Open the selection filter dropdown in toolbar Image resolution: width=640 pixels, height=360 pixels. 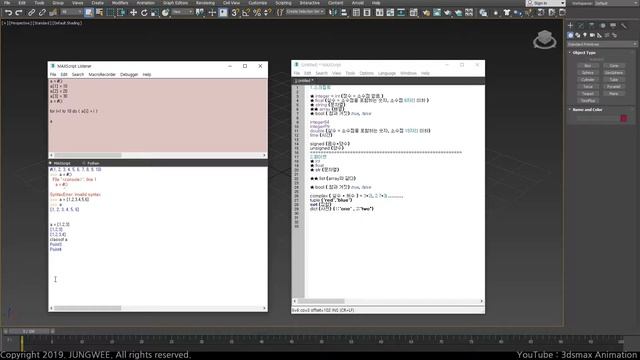tap(71, 12)
